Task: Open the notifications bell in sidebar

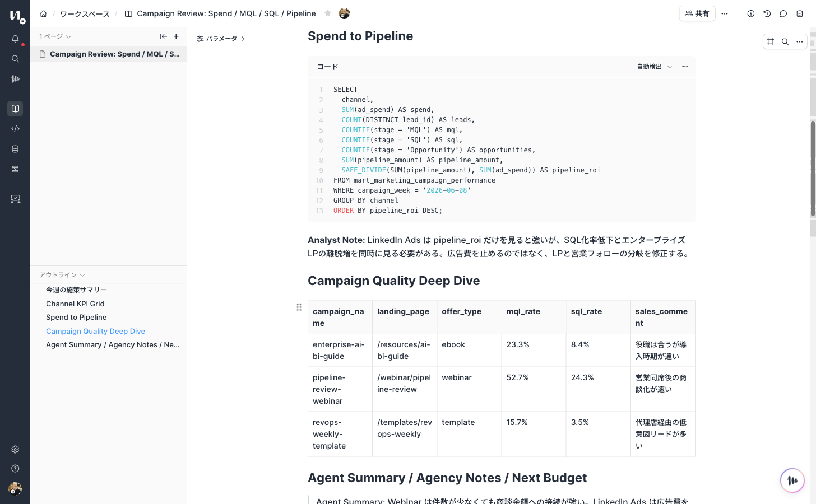Action: pos(15,39)
